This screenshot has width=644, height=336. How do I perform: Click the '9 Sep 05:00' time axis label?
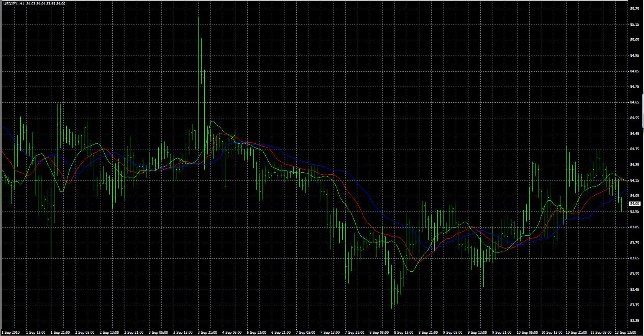pyautogui.click(x=453, y=332)
